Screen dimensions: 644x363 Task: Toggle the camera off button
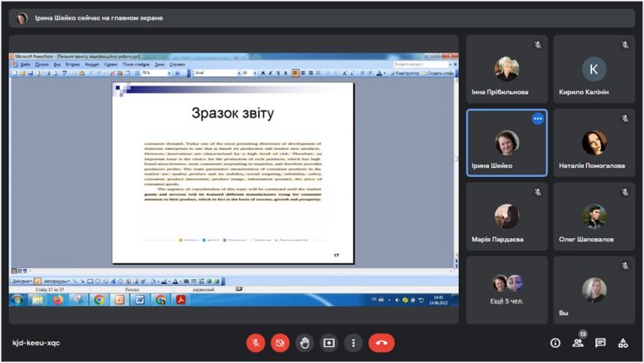point(280,343)
